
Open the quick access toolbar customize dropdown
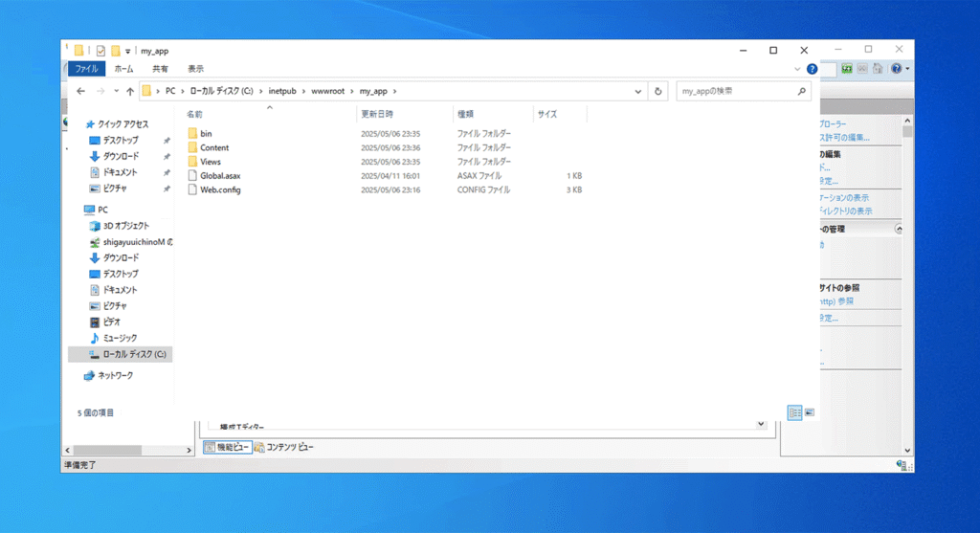tap(127, 52)
